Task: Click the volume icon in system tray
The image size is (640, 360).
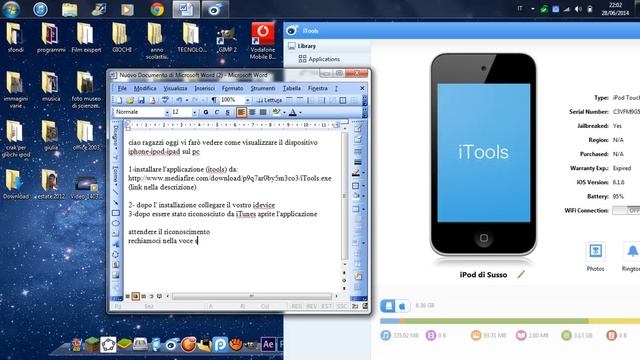Action: pos(578,9)
